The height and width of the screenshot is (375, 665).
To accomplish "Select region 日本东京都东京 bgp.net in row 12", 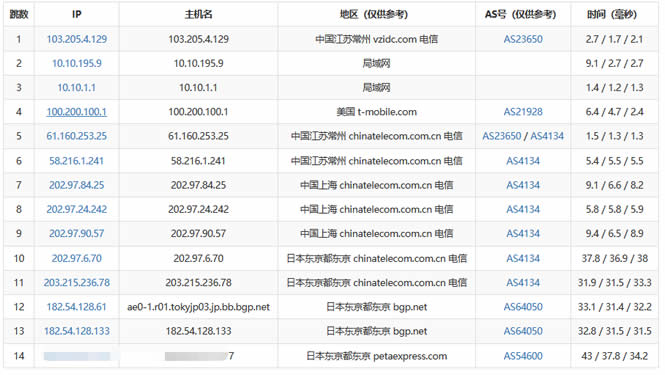I will [x=377, y=307].
